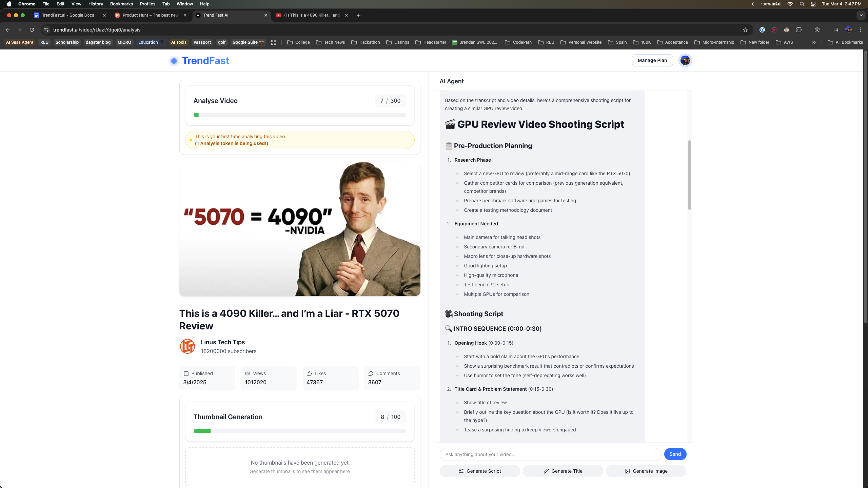Click the Generate Image button
Image resolution: width=868 pixels, height=488 pixels.
click(x=646, y=471)
